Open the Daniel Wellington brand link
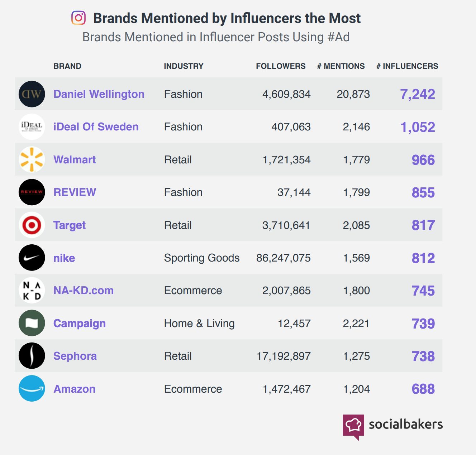 pos(99,94)
